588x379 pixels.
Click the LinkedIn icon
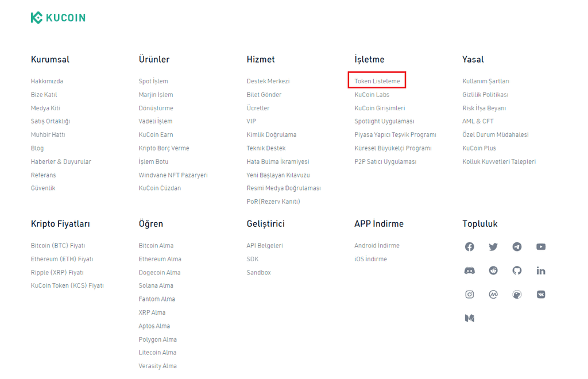click(541, 270)
